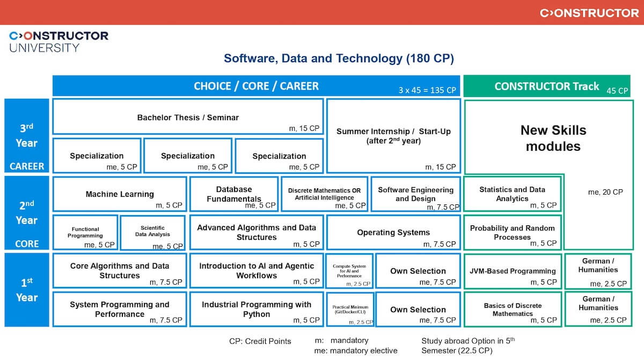The image size is (644, 362).
Task: Click Compute System for AI and Performance box
Action: pos(349,271)
